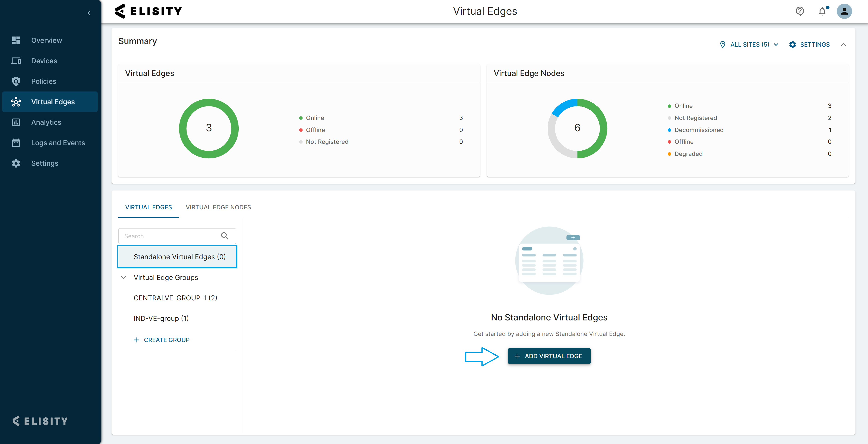
Task: Switch to the Virtual Edge Nodes tab
Action: 218,207
